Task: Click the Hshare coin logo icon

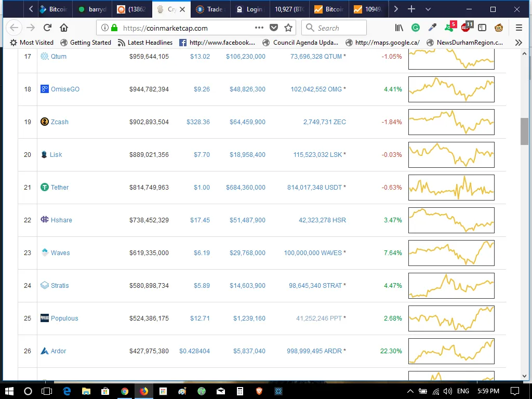Action: click(45, 220)
